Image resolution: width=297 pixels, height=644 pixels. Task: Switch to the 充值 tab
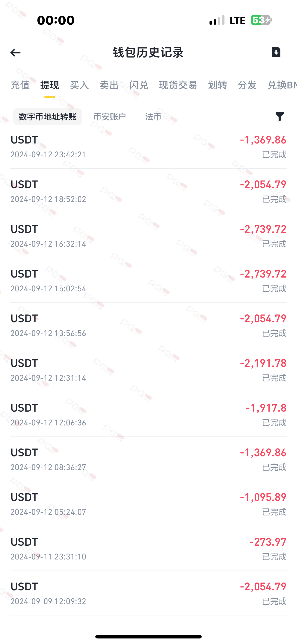point(20,85)
